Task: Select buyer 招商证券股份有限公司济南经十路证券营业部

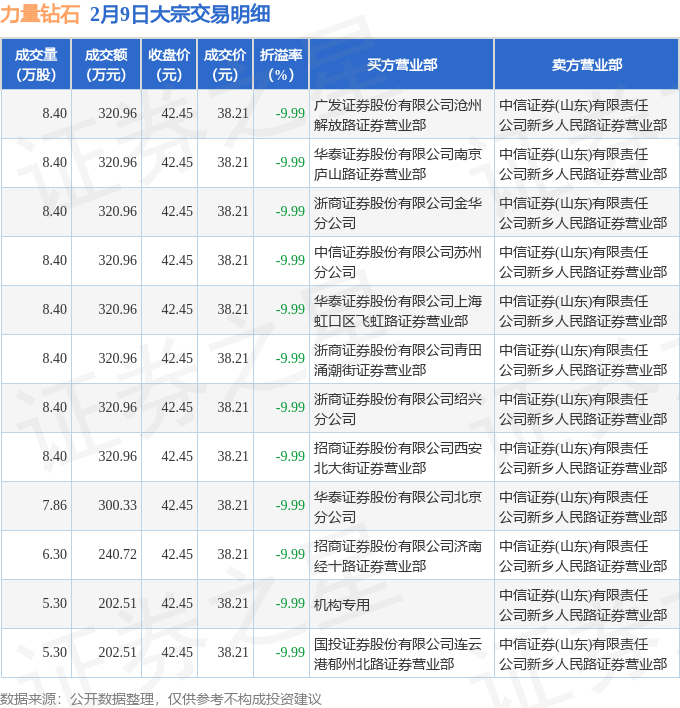Action: tap(398, 556)
